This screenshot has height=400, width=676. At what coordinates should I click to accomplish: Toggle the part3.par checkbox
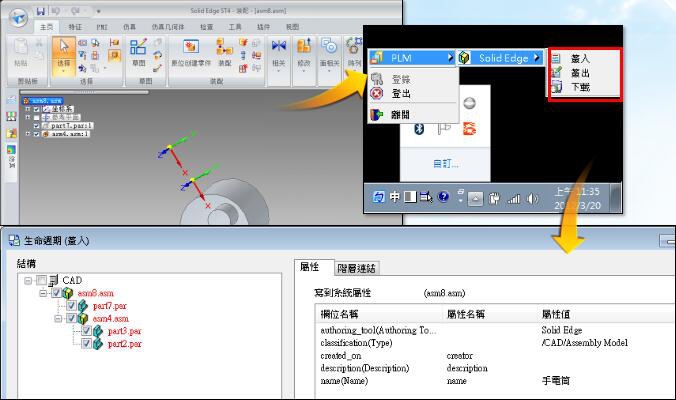pos(87,331)
